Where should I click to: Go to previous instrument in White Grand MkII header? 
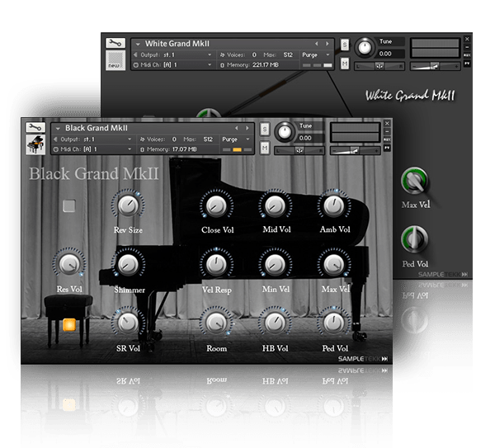tap(316, 44)
